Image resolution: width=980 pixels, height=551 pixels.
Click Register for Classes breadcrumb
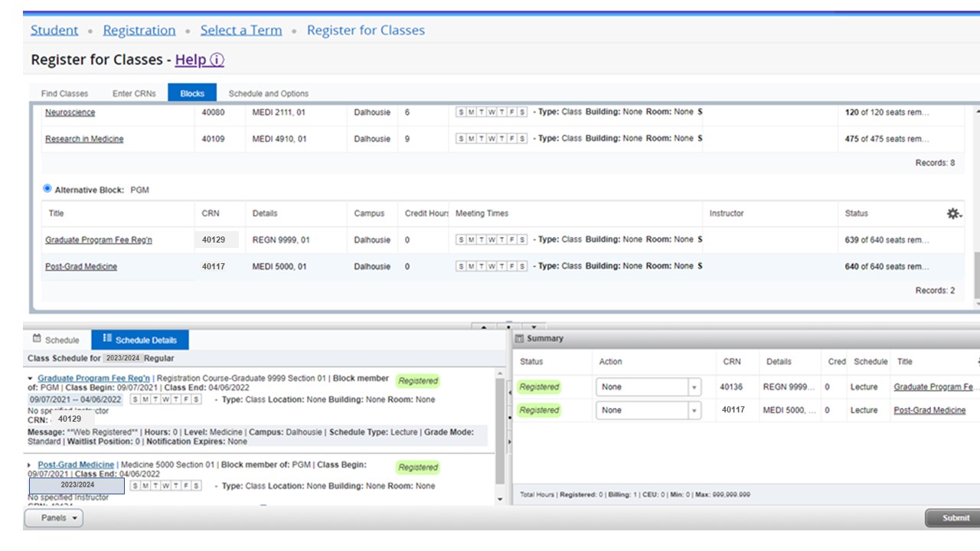(x=366, y=30)
